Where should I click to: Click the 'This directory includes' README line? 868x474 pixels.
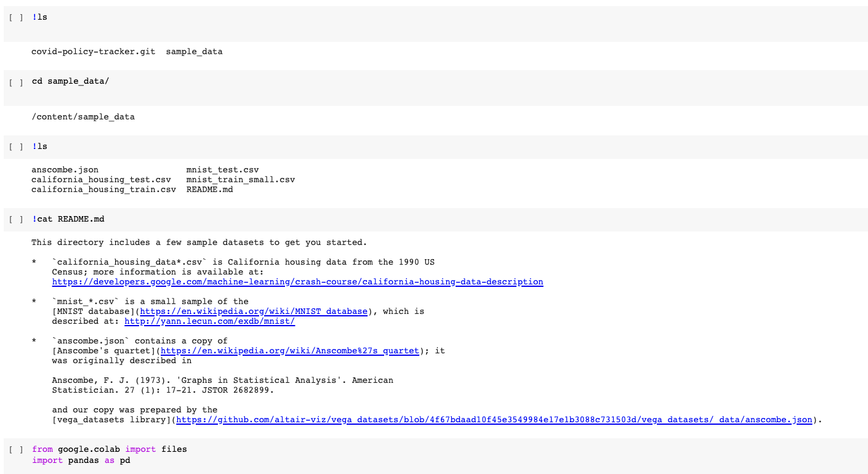(199, 243)
